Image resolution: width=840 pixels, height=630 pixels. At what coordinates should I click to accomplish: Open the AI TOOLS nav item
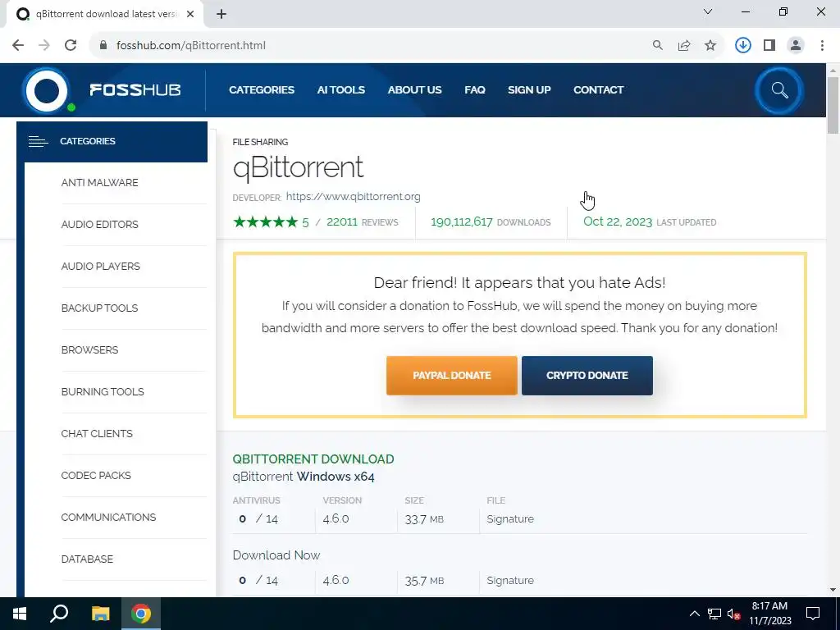(x=340, y=90)
